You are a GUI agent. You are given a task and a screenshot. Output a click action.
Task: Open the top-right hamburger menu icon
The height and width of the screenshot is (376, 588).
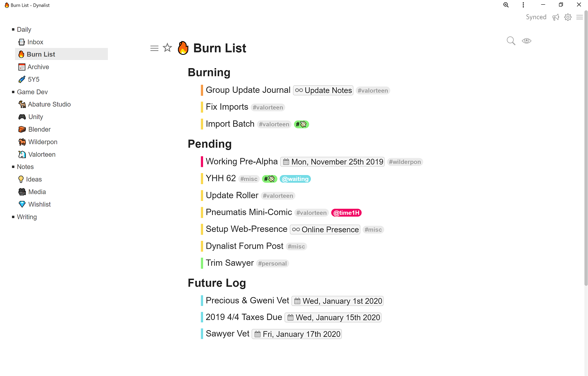[580, 17]
